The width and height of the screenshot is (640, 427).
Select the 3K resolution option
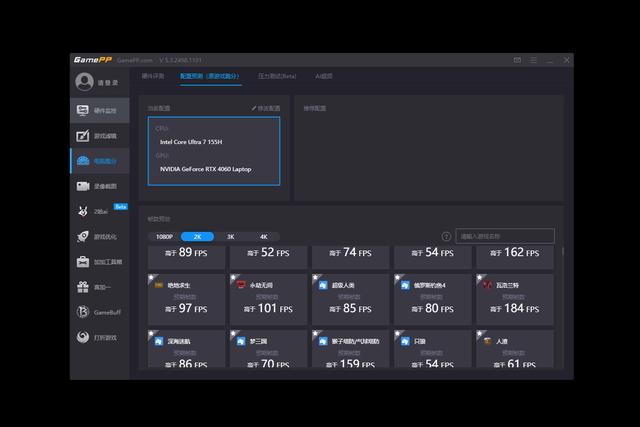click(231, 237)
